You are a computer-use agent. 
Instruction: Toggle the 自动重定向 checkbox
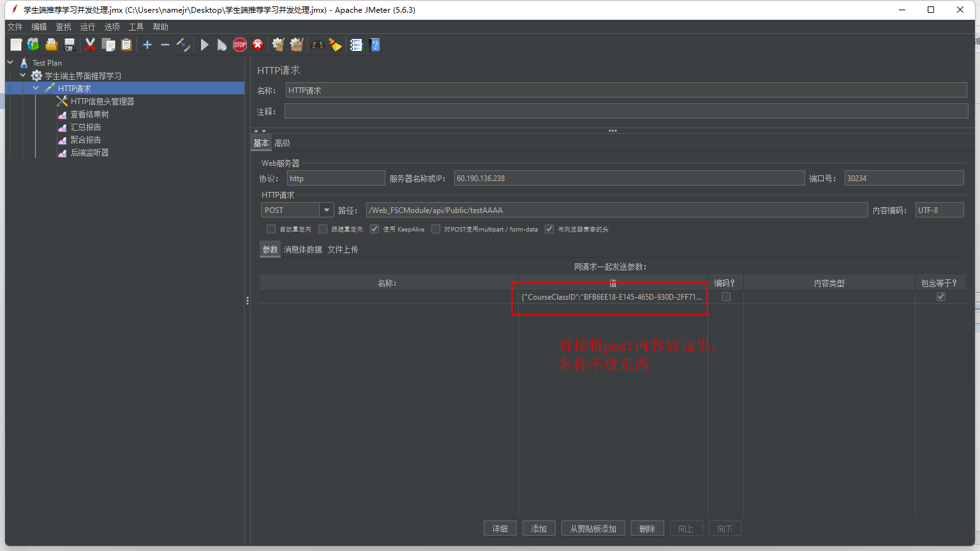[271, 229]
